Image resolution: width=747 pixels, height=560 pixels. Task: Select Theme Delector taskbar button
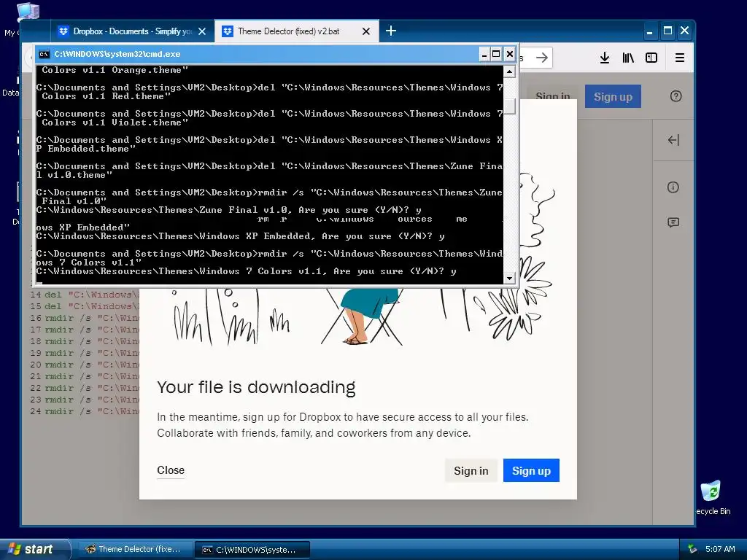pos(135,549)
